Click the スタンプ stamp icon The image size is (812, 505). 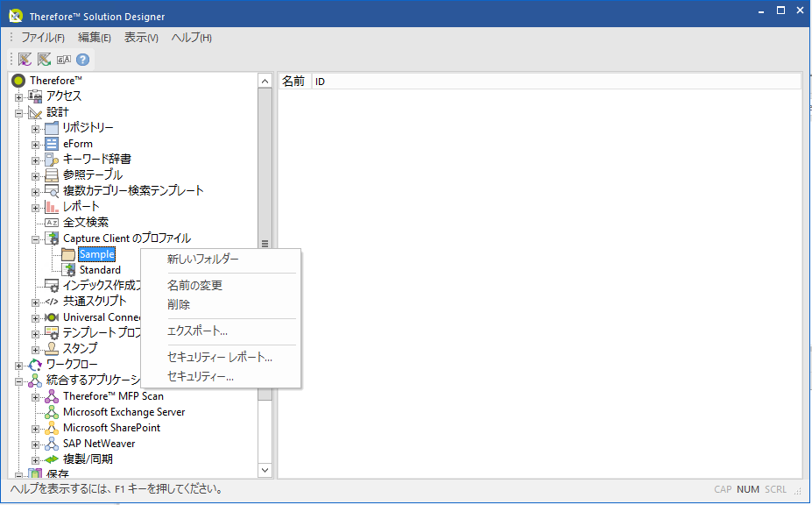pos(52,348)
